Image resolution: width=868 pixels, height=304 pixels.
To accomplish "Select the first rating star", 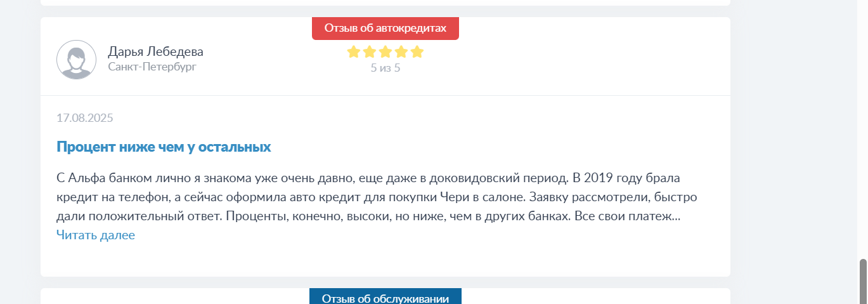I will point(354,52).
